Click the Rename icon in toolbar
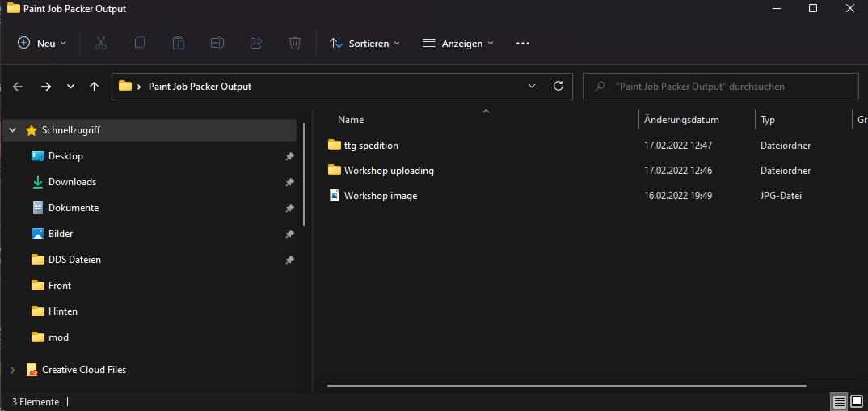Screen dimensions: 868x411 point(217,43)
